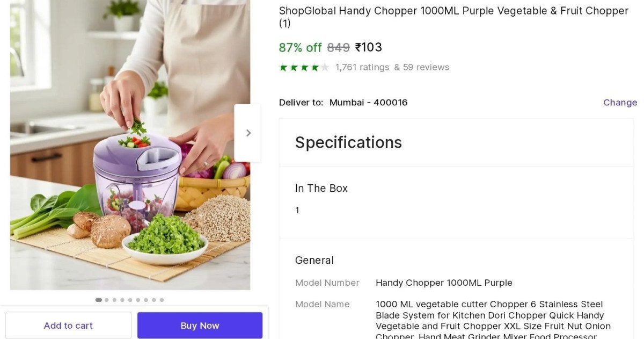Click the General section header
Screen dimensions: 644x339
click(314, 260)
